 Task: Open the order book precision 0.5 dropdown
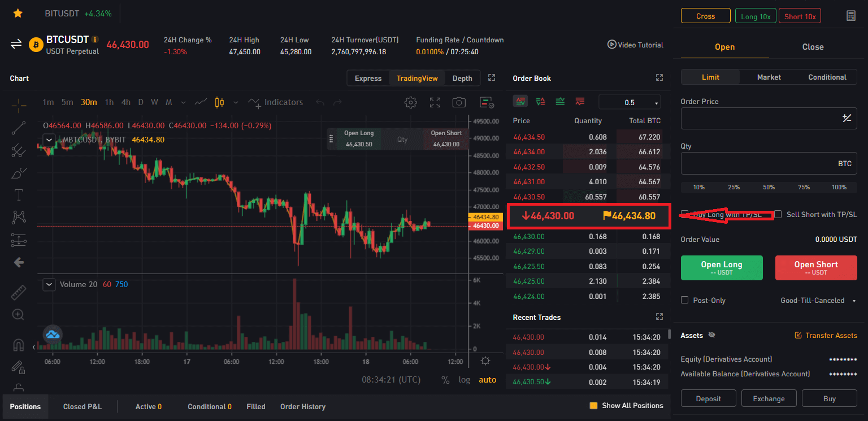[630, 101]
